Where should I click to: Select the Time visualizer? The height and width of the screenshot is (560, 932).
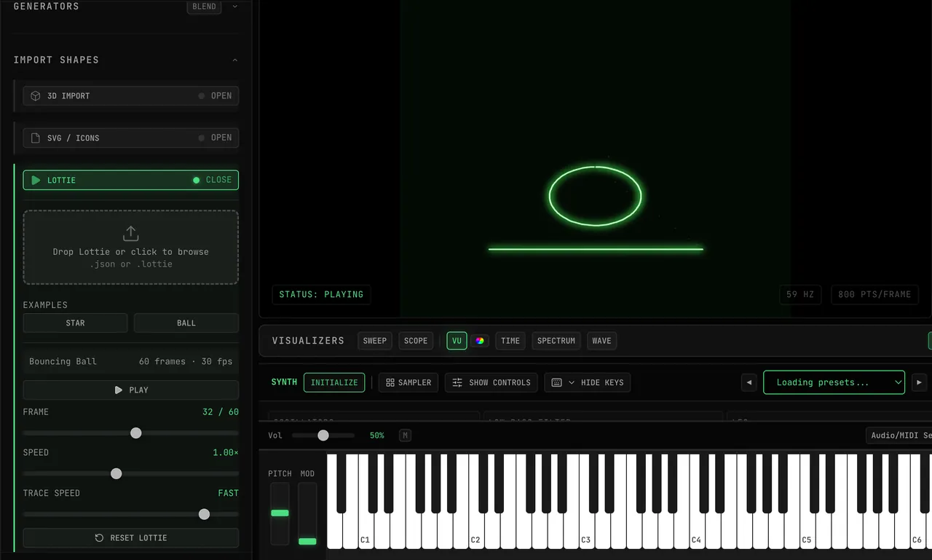pyautogui.click(x=510, y=341)
